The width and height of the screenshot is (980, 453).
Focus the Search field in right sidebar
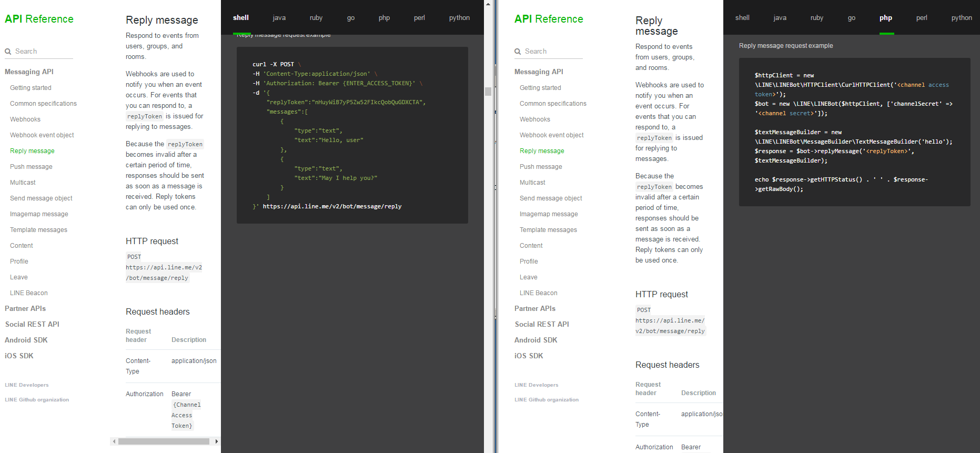click(x=552, y=52)
